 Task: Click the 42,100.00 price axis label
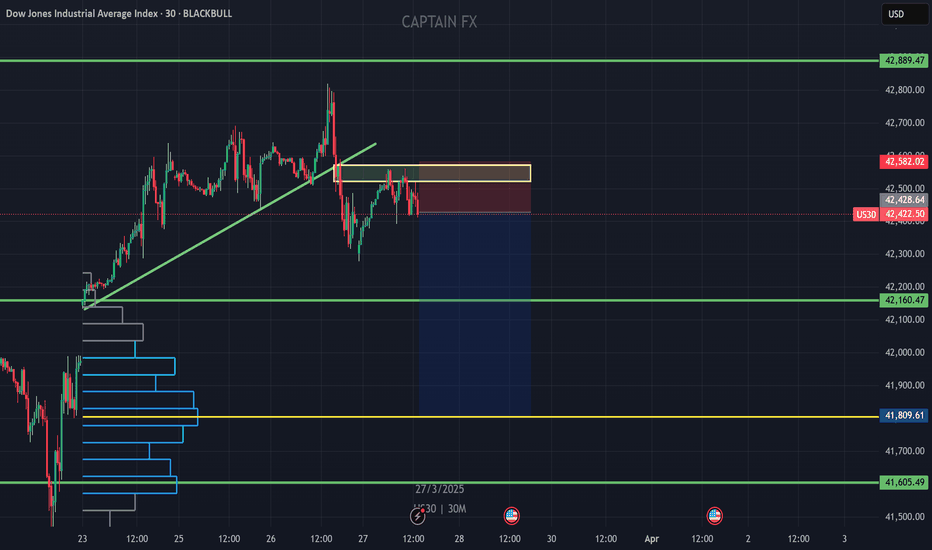(904, 320)
